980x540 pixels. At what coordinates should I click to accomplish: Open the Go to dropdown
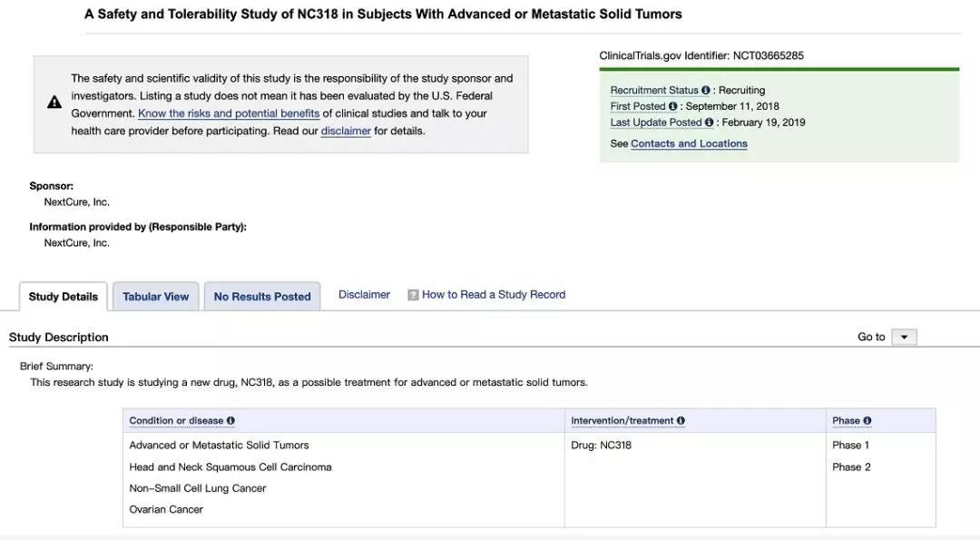click(904, 338)
